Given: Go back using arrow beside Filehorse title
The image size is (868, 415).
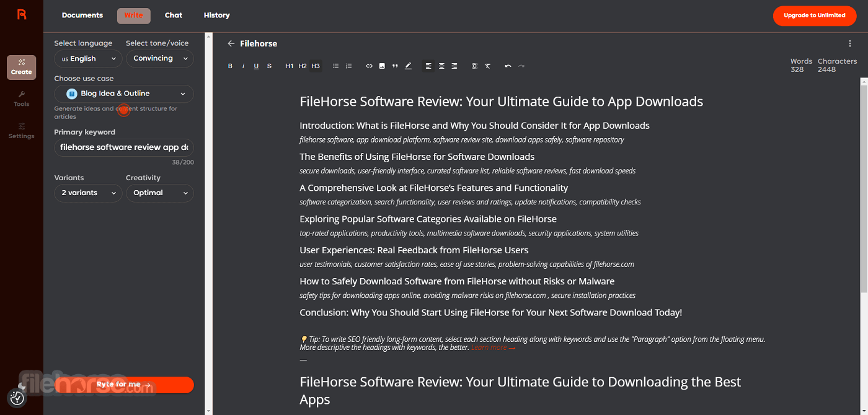Looking at the screenshot, I should click(x=231, y=44).
